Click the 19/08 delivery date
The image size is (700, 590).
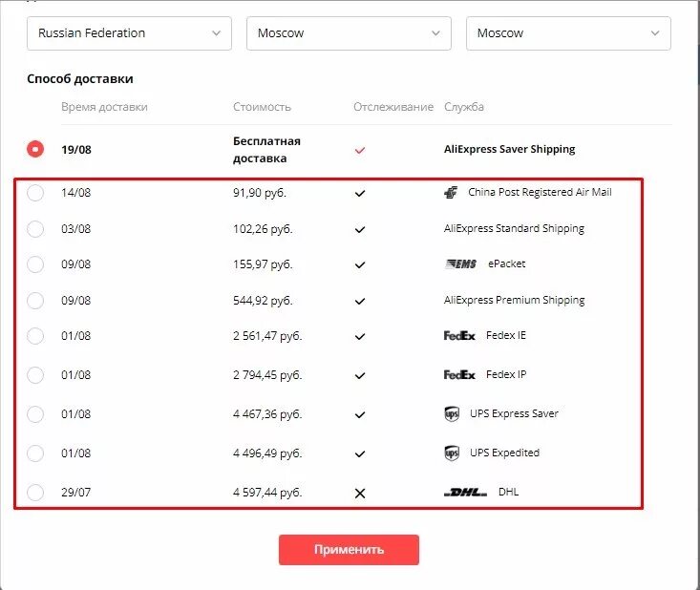coord(76,150)
